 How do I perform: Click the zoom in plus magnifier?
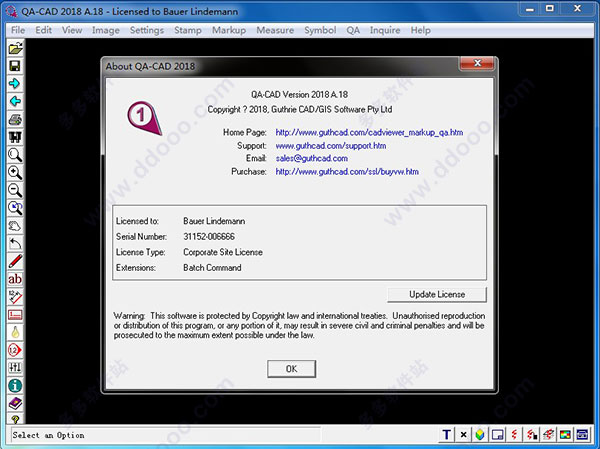15,172
